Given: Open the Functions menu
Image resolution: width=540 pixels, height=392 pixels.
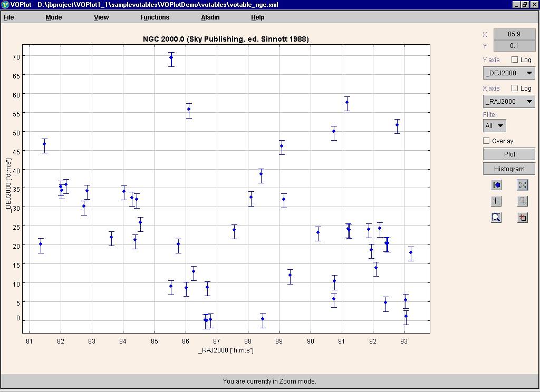Looking at the screenshot, I should [155, 17].
